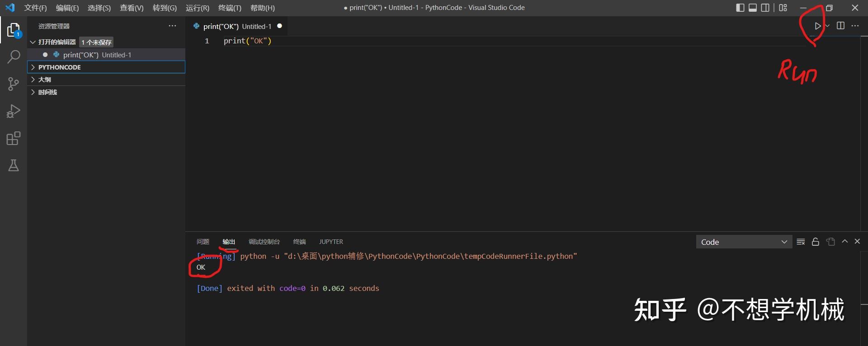This screenshot has height=346, width=868.
Task: Toggle output auto-scroll lock
Action: [816, 242]
